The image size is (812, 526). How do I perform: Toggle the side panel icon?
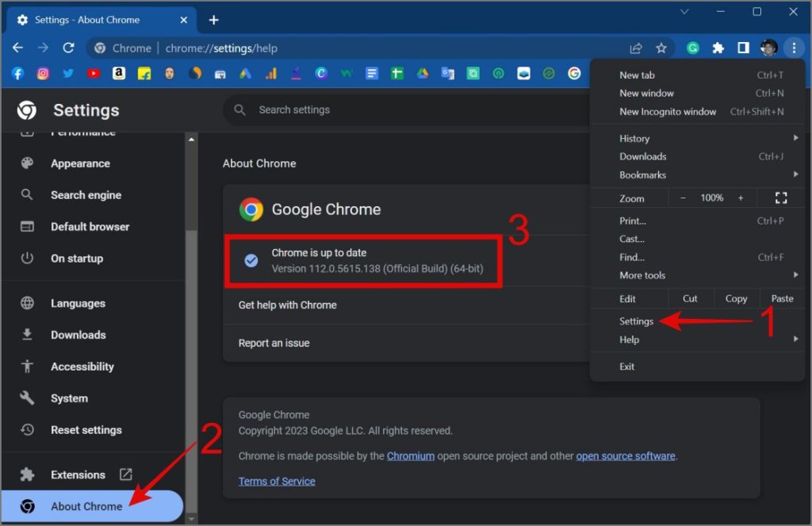click(x=743, y=48)
